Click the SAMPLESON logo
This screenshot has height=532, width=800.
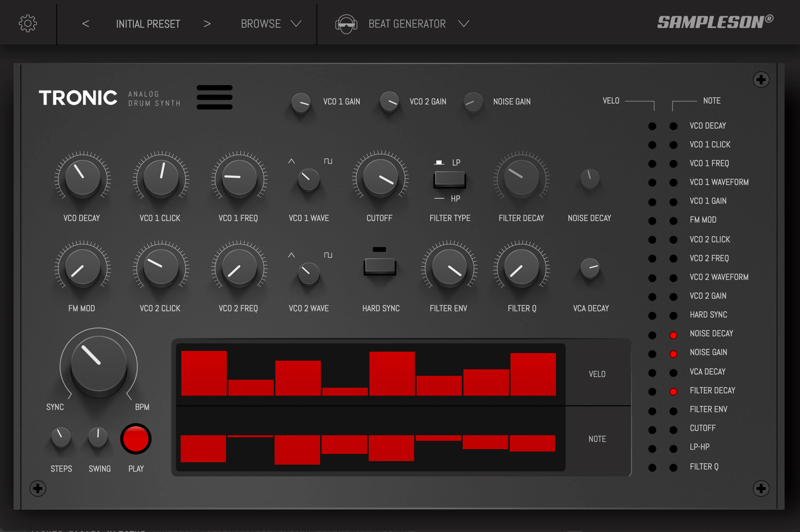click(x=711, y=22)
